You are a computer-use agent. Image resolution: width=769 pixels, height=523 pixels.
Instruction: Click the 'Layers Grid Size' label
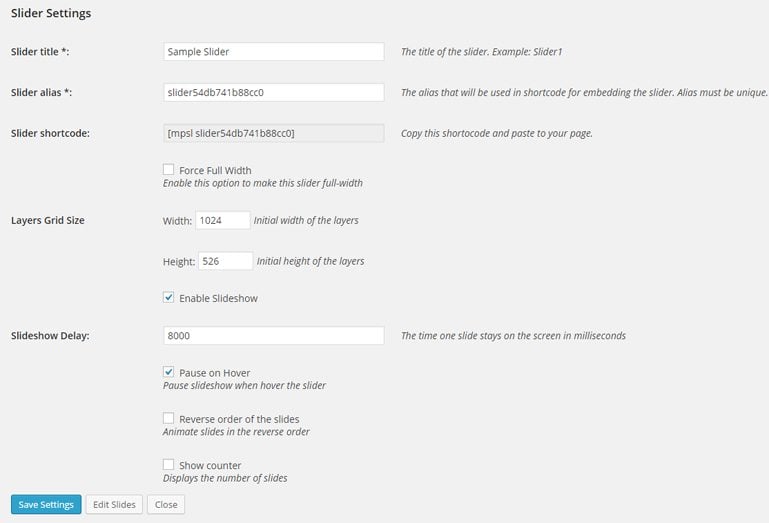pos(47,220)
